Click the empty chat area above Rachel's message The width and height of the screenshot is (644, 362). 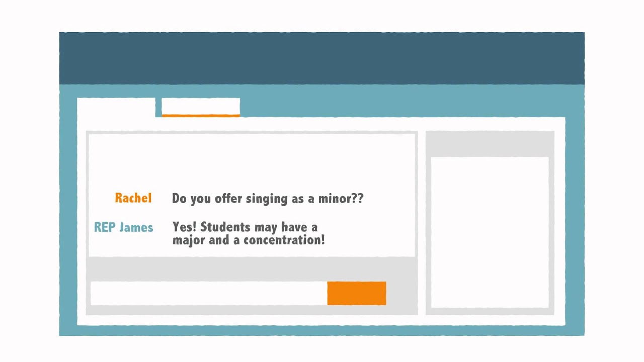tap(252, 158)
